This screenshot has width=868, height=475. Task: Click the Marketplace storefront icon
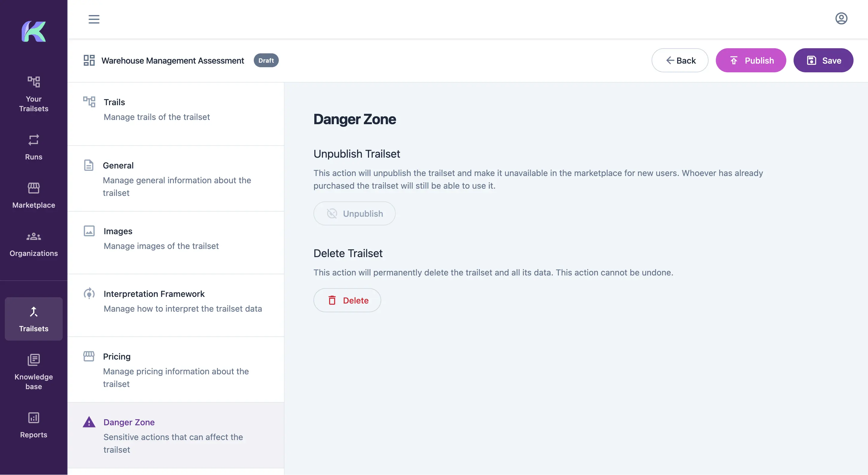[34, 188]
